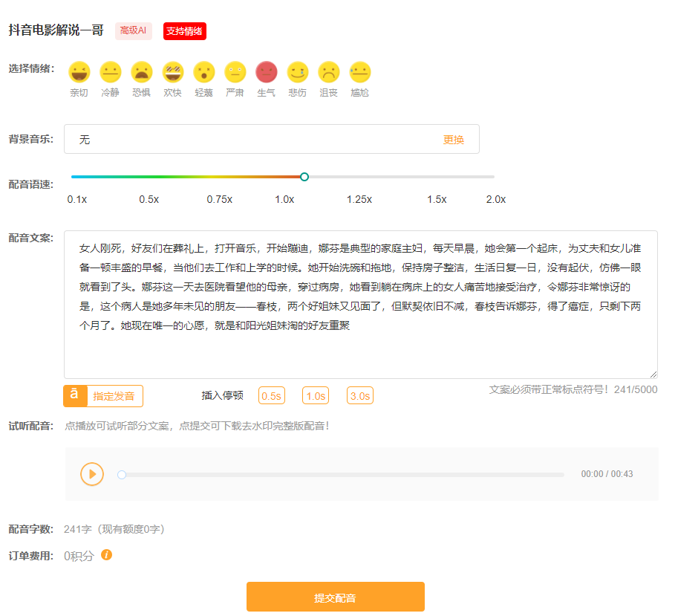This screenshot has width=675, height=616.
Task: Click the 提交配音 submit button
Action: coord(336,597)
